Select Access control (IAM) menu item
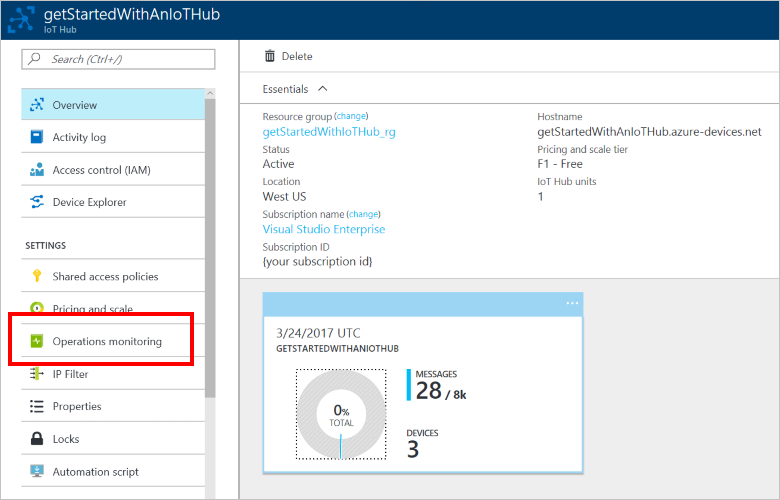Screen dimensions: 780x500 pyautogui.click(x=113, y=170)
